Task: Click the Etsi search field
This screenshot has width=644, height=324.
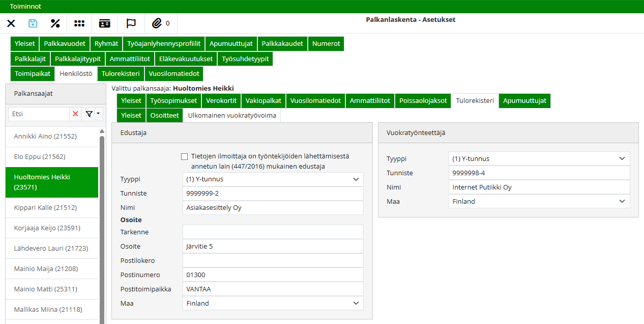Action: (x=39, y=114)
